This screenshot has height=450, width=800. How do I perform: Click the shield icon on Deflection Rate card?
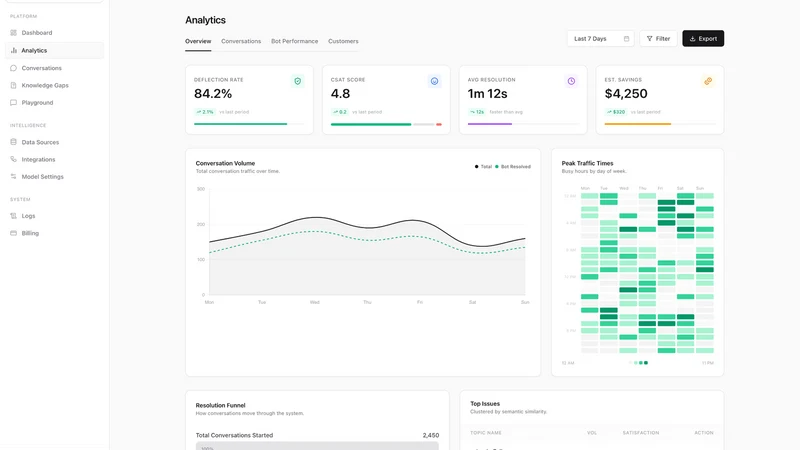pos(297,81)
